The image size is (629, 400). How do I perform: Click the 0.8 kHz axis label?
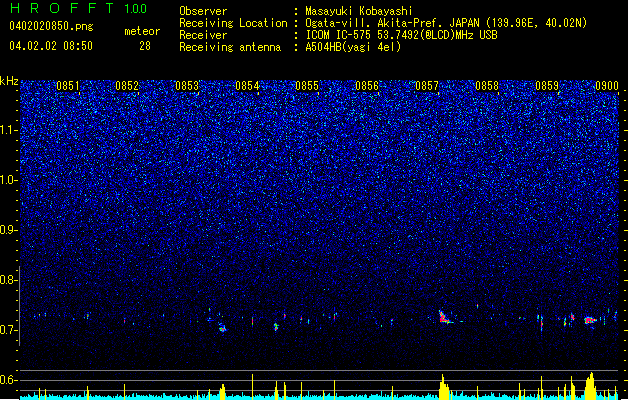(x=8, y=280)
